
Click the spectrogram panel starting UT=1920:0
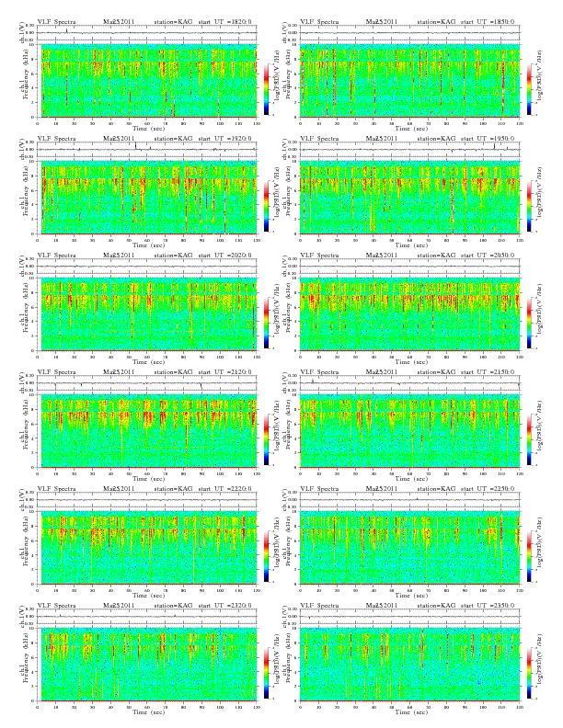pyautogui.click(x=147, y=198)
